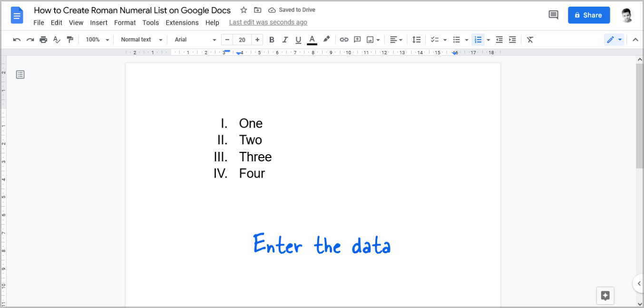The height and width of the screenshot is (308, 644).
Task: Open comment history icon
Action: (x=553, y=15)
